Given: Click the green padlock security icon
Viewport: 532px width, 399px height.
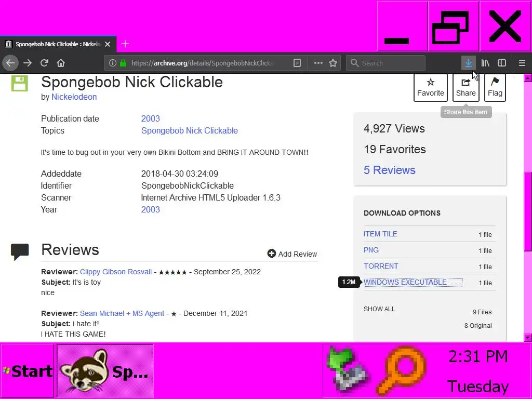Looking at the screenshot, I should 123,63.
